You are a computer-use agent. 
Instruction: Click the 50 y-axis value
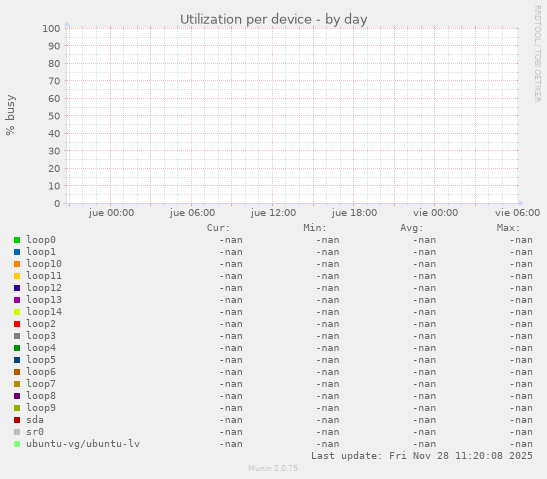click(54, 116)
